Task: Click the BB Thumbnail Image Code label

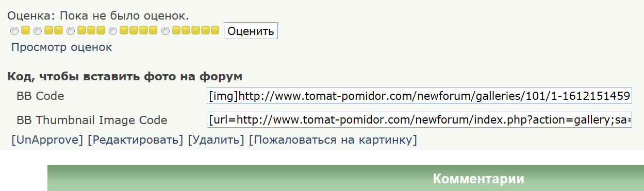Action: pyautogui.click(x=92, y=120)
